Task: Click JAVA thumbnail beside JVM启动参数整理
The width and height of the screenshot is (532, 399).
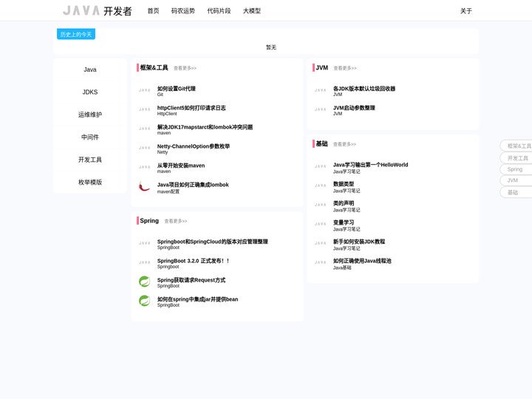Action: pyautogui.click(x=320, y=109)
